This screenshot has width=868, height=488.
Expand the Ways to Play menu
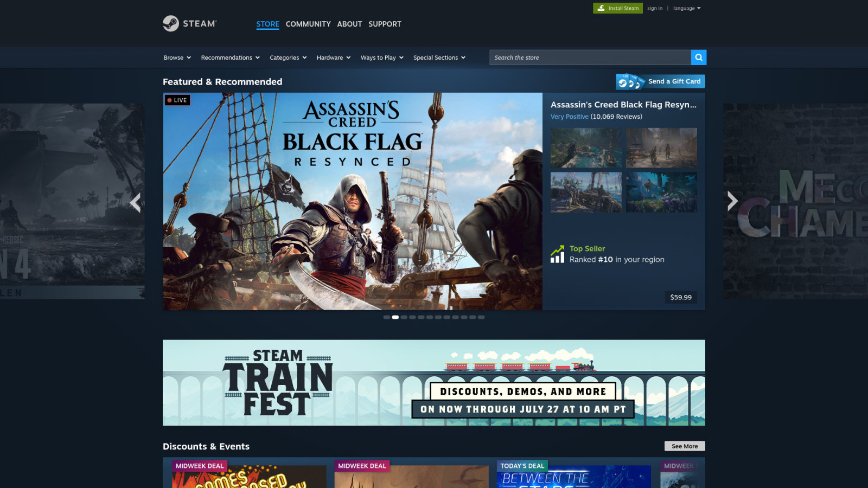coord(382,57)
